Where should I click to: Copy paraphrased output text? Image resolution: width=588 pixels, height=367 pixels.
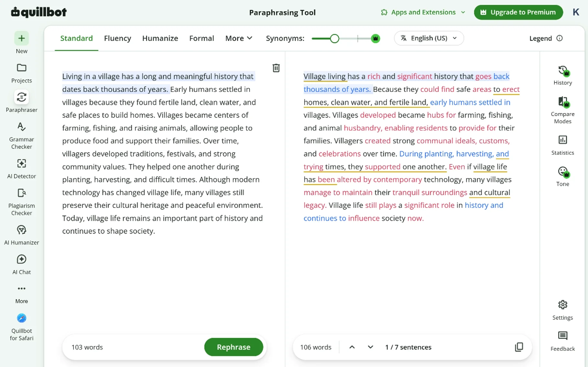point(519,347)
